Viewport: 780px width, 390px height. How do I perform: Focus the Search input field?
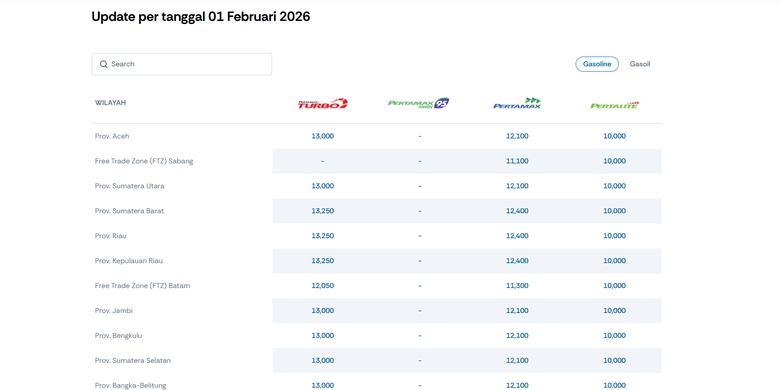pos(182,64)
